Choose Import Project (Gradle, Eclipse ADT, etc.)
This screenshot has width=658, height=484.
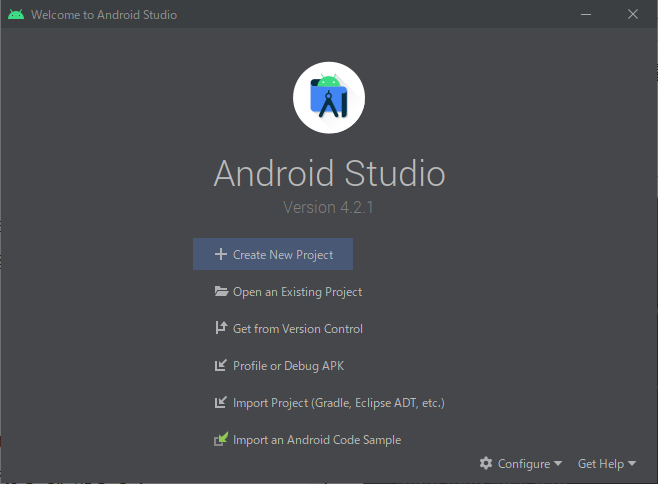tap(329, 403)
